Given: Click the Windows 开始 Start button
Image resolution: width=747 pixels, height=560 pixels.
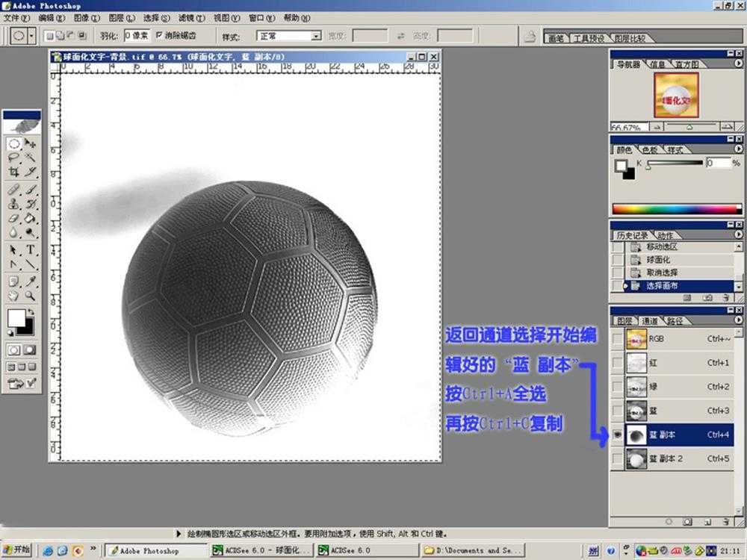Looking at the screenshot, I should [x=16, y=550].
